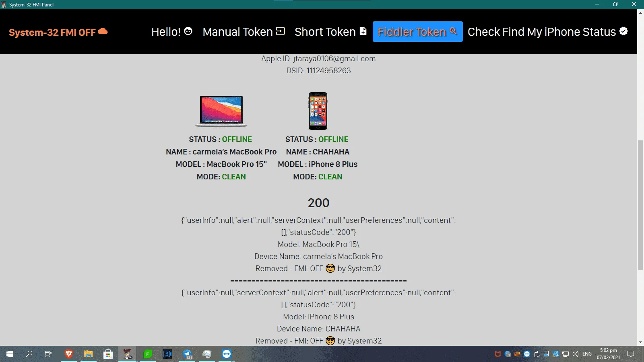Click the safely remove hardware tray icon
Screen dimensions: 644x362
tap(537, 354)
